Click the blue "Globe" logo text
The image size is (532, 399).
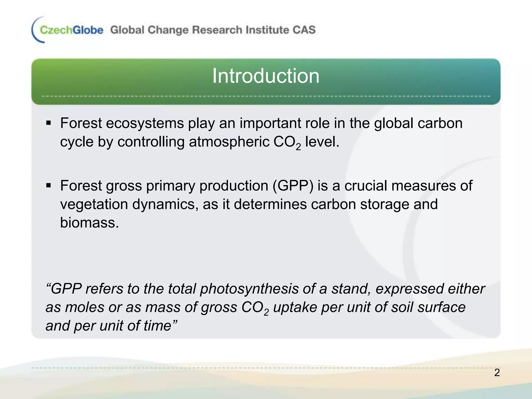(x=88, y=30)
